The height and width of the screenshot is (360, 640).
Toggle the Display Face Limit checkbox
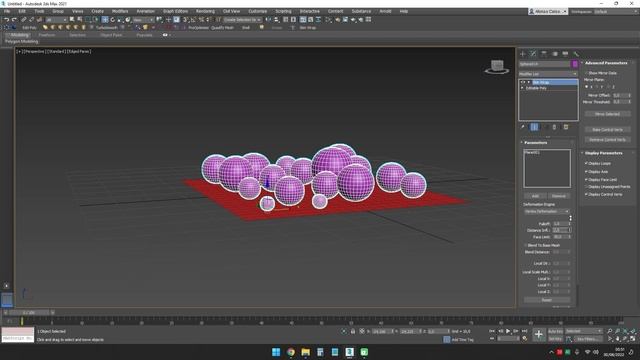coord(587,179)
